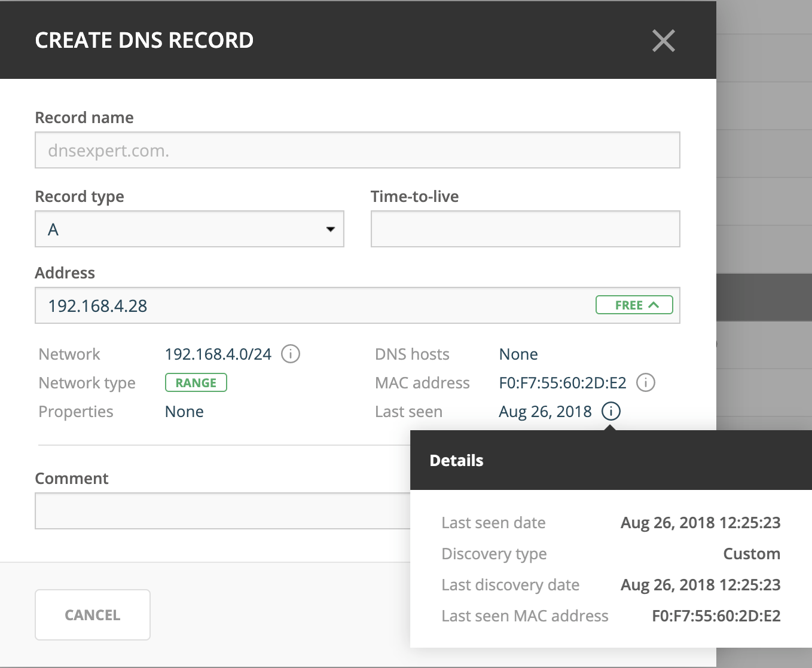Click the Create DNS Record title

pos(144,40)
